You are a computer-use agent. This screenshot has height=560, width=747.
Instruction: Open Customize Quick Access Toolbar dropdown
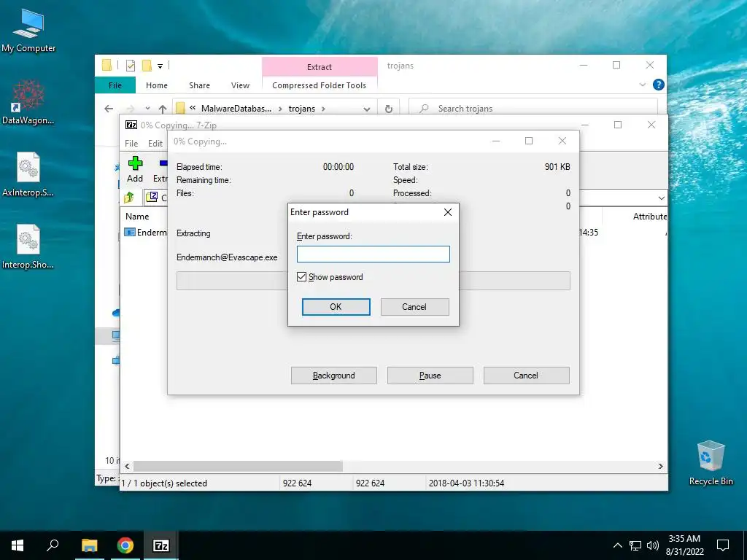click(x=160, y=66)
